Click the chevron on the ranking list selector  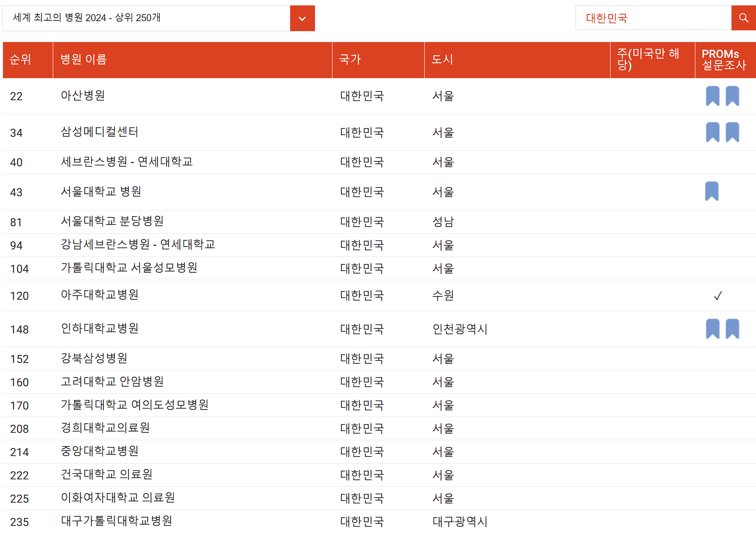pyautogui.click(x=302, y=18)
